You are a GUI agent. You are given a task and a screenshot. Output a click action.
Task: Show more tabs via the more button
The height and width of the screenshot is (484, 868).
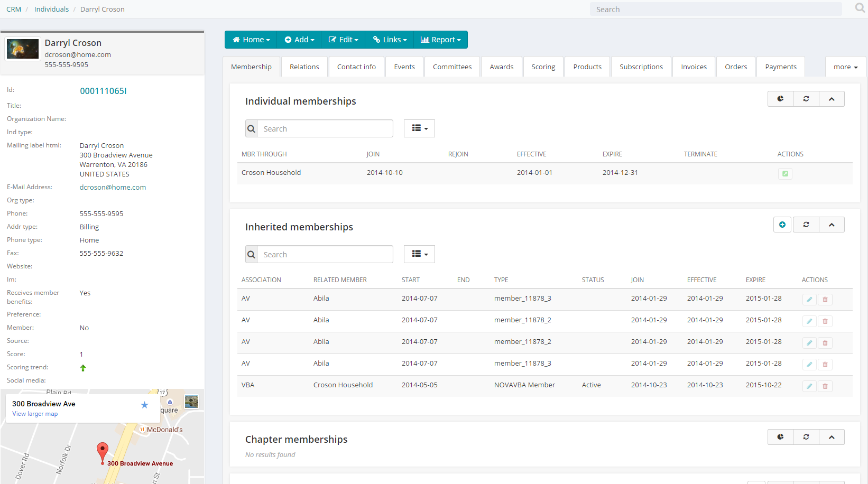point(845,66)
